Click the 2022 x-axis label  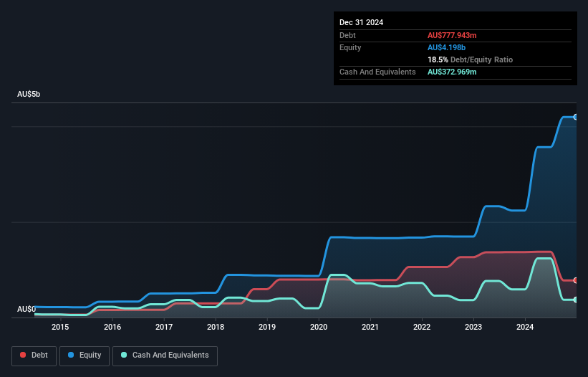[422, 327]
